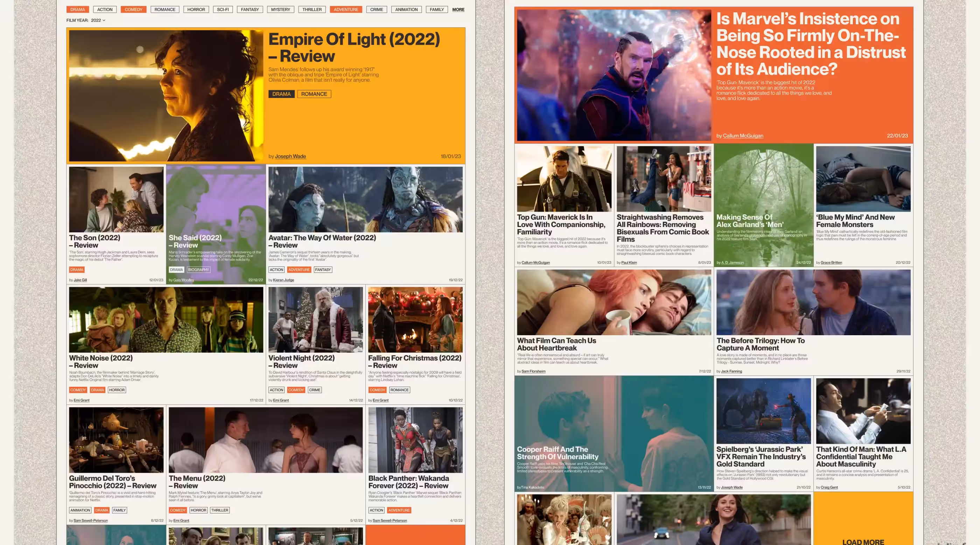Select THRILLER tag on The Menu
Image resolution: width=980 pixels, height=545 pixels.
[x=220, y=510]
